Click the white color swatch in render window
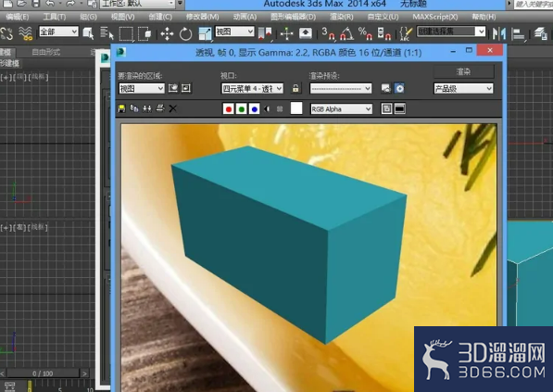Viewport: 553px width, 392px height. [x=296, y=108]
